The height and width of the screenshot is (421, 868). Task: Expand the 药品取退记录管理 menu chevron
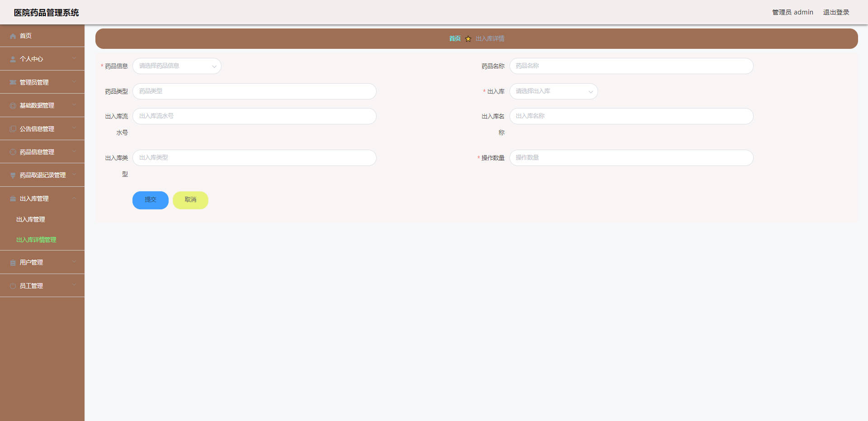[x=74, y=175]
